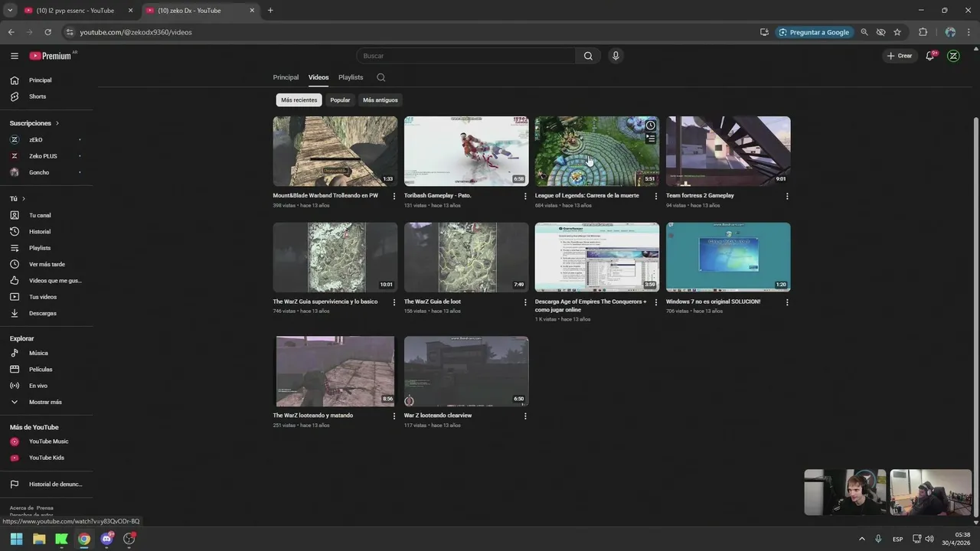Start voice search with microphone icon
This screenshot has width=980, height=551.
pos(616,56)
